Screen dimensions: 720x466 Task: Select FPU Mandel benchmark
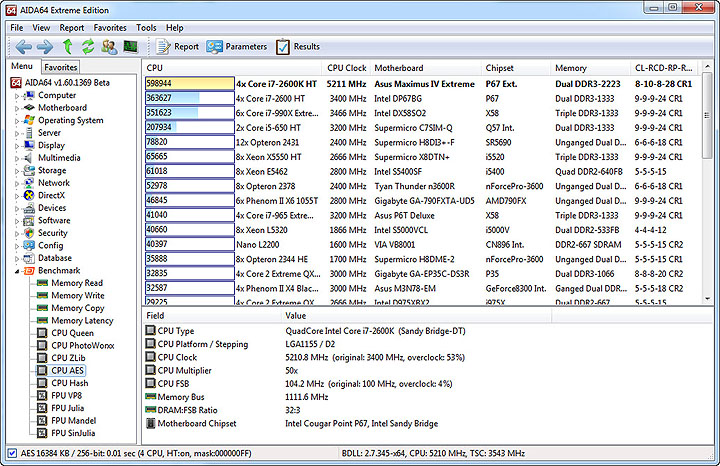[73, 420]
